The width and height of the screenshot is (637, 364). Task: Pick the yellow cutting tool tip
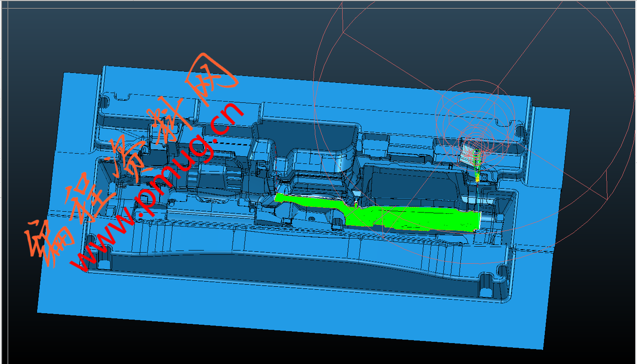tap(477, 178)
